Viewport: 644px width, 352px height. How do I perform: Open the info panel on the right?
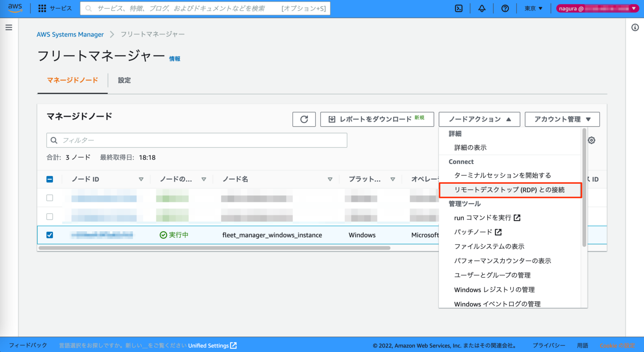(636, 27)
